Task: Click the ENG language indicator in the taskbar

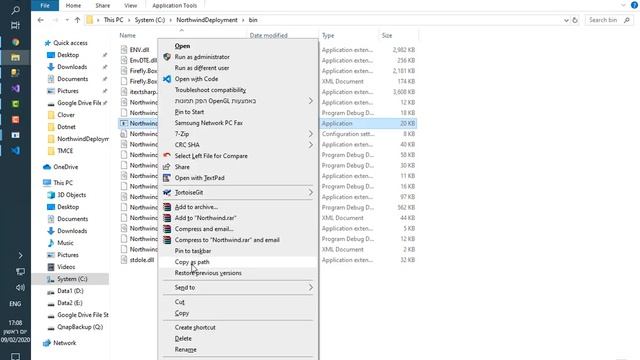Action: (15, 304)
